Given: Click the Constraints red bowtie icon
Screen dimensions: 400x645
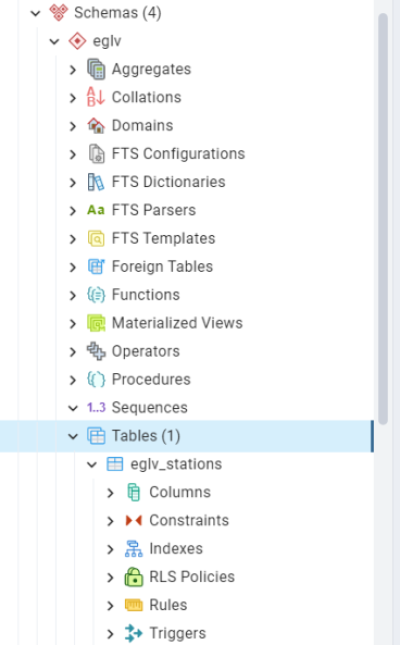Looking at the screenshot, I should click(x=134, y=520).
